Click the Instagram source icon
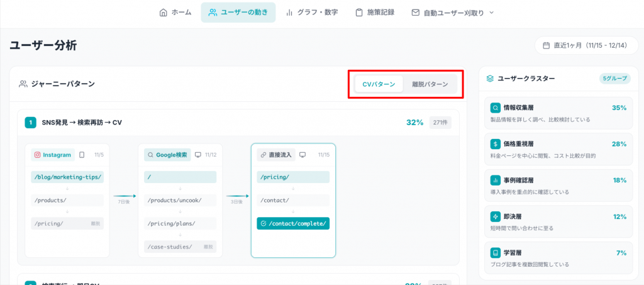This screenshot has height=285, width=644. point(38,155)
